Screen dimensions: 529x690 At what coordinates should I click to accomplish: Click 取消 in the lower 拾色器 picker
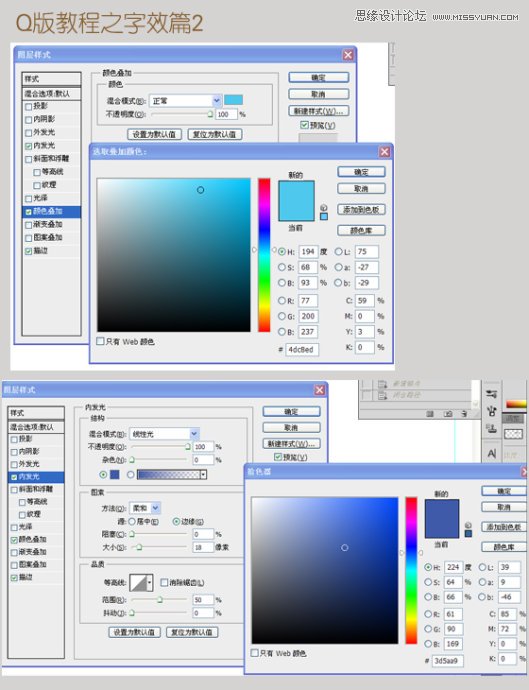coord(504,507)
